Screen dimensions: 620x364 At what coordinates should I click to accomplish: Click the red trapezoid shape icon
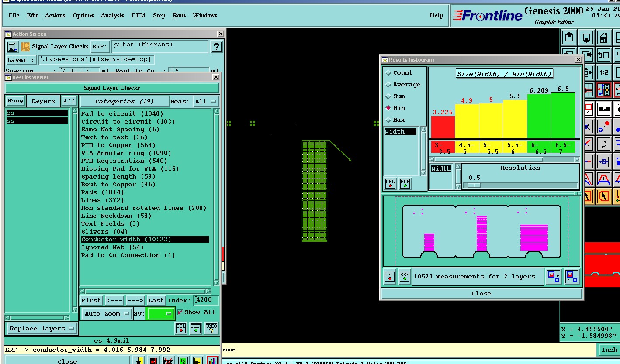coord(604,179)
